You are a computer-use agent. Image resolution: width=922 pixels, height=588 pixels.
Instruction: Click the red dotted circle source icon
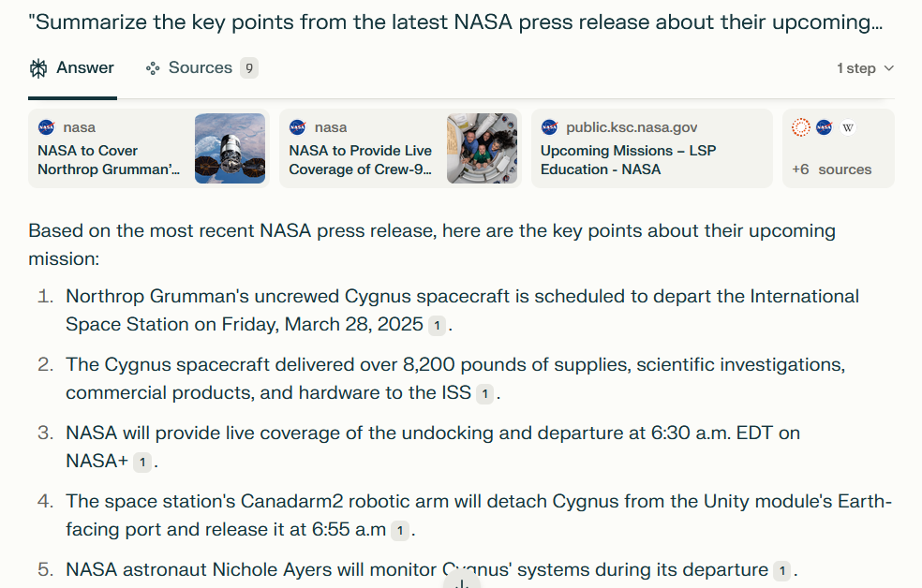[800, 127]
